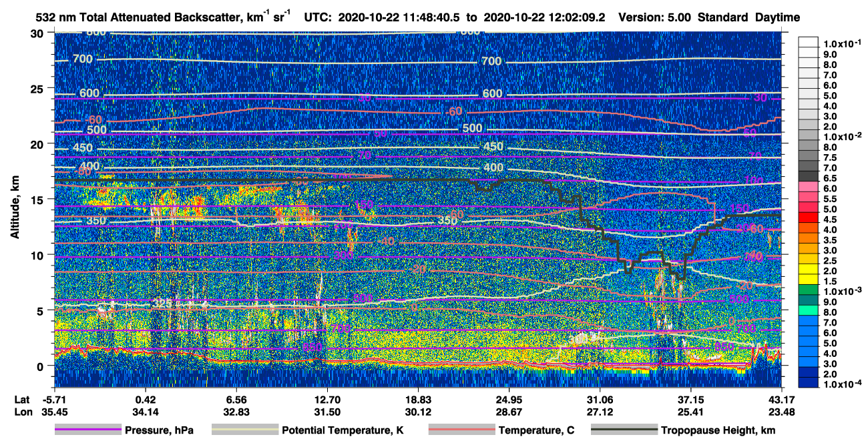Image resolution: width=868 pixels, height=445 pixels.
Task: Click the magenta Pressure legend line swatch
Action: [x=87, y=430]
